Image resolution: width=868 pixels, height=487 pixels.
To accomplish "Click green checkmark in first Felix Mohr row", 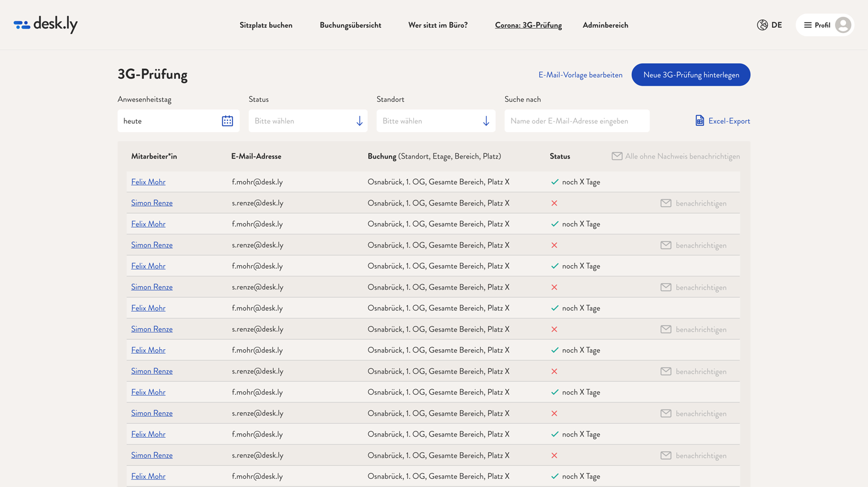I will 555,182.
